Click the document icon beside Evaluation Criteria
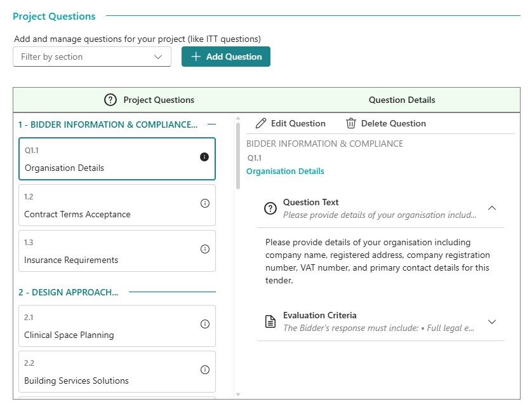Image resolution: width=532 pixels, height=418 pixels. click(x=270, y=321)
